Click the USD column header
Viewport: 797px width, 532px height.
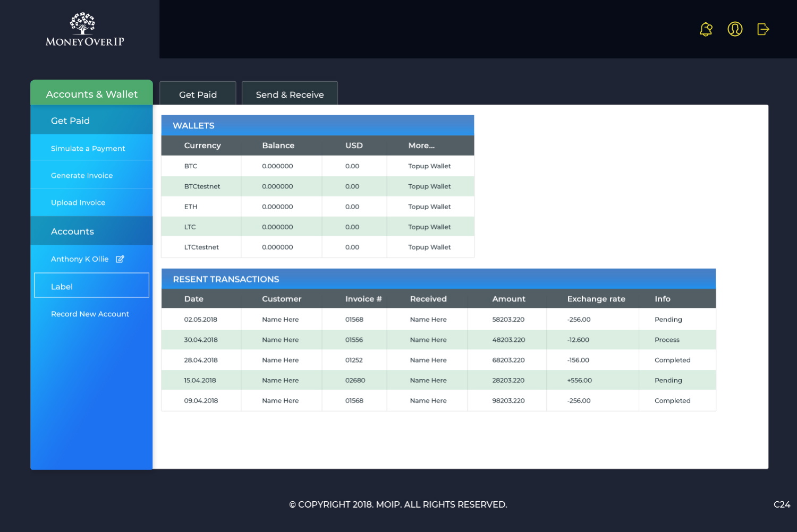click(354, 145)
